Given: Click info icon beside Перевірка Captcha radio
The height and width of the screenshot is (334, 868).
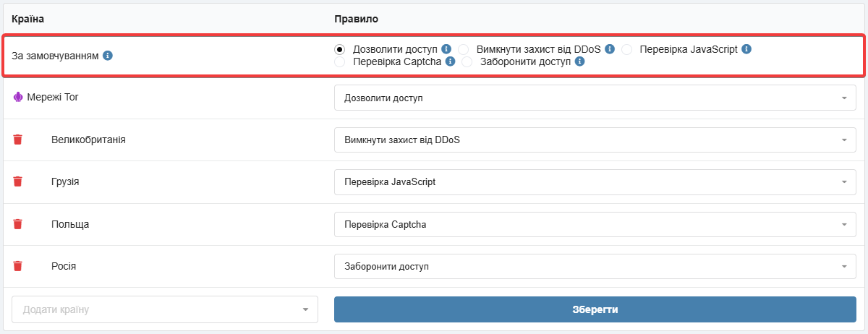Looking at the screenshot, I should pos(450,61).
